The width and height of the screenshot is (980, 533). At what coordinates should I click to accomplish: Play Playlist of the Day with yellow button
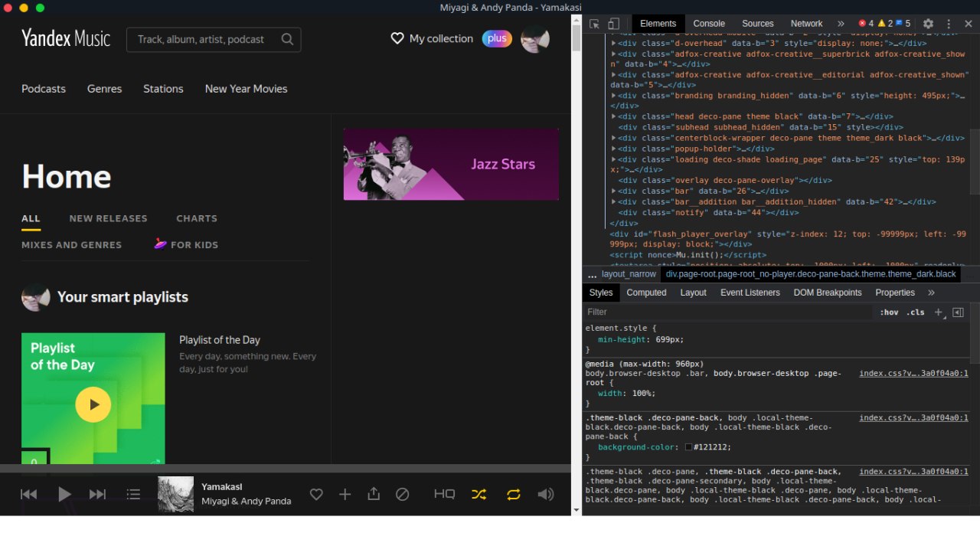click(x=93, y=404)
